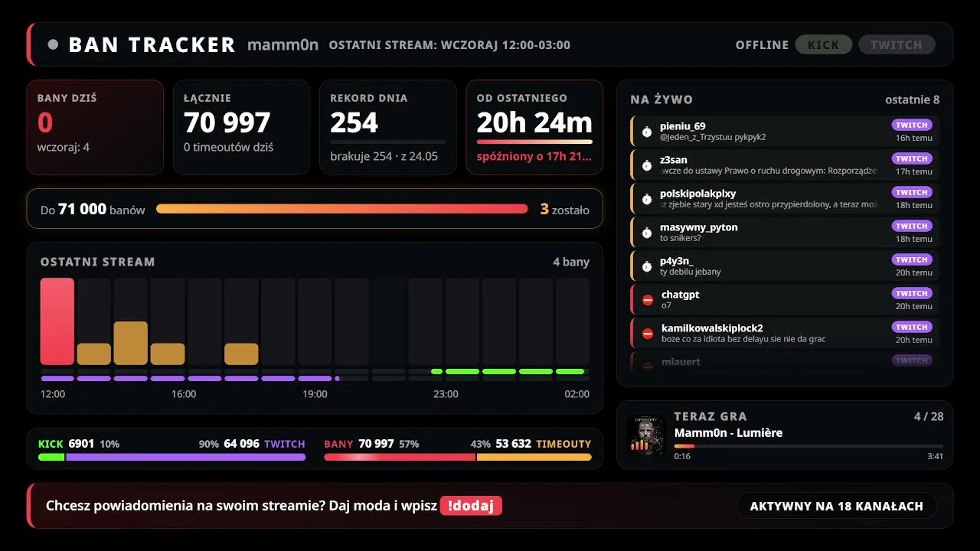Click the TWITCH badge on p4y3n_ row
The width and height of the screenshot is (980, 551).
(x=912, y=259)
